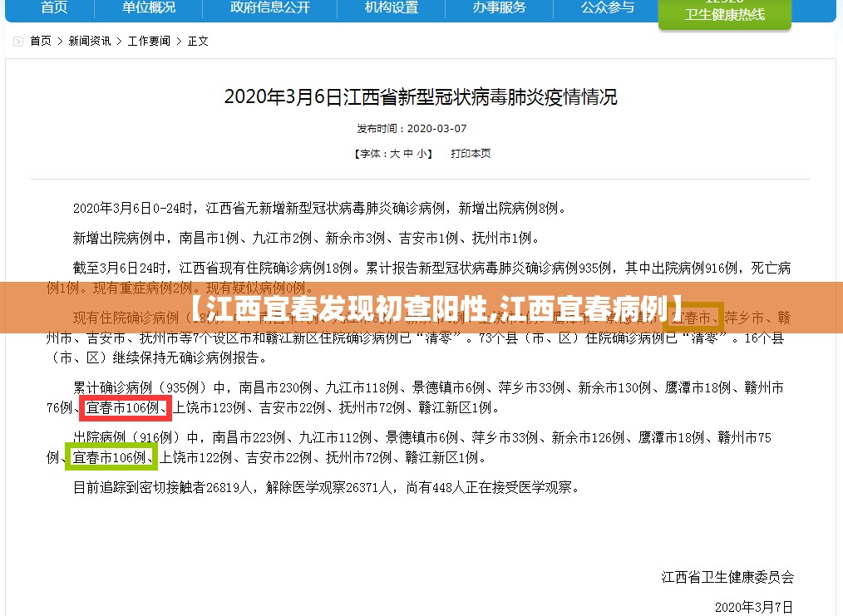The height and width of the screenshot is (616, 843).
Task: Click the 打印本页 link
Action: 471,154
